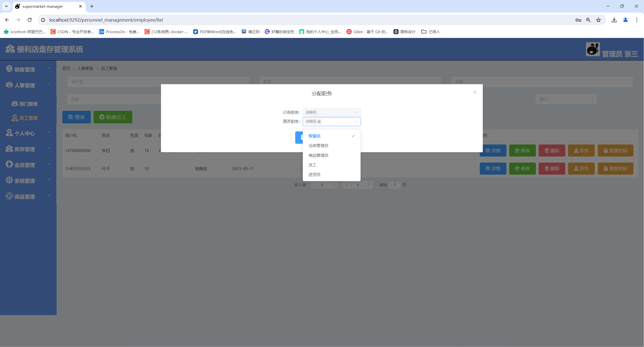
Task: Click the 便利店盘存管理系统 logo icon
Action: (x=10, y=48)
